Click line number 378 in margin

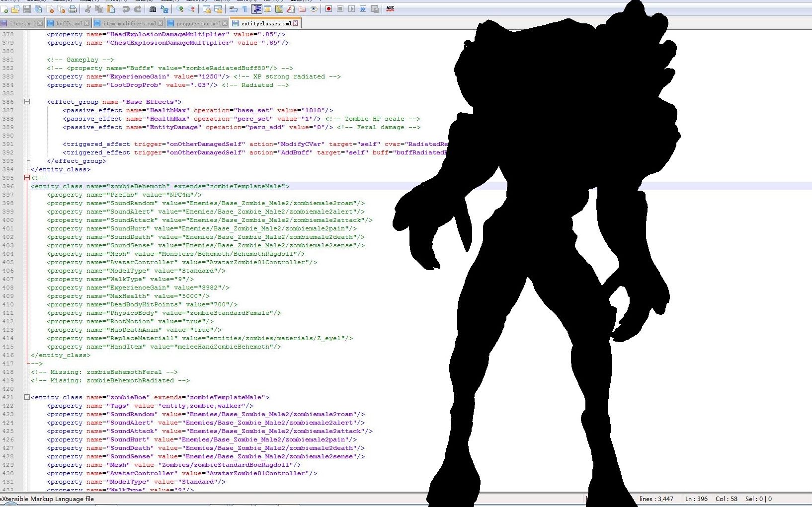coord(8,34)
